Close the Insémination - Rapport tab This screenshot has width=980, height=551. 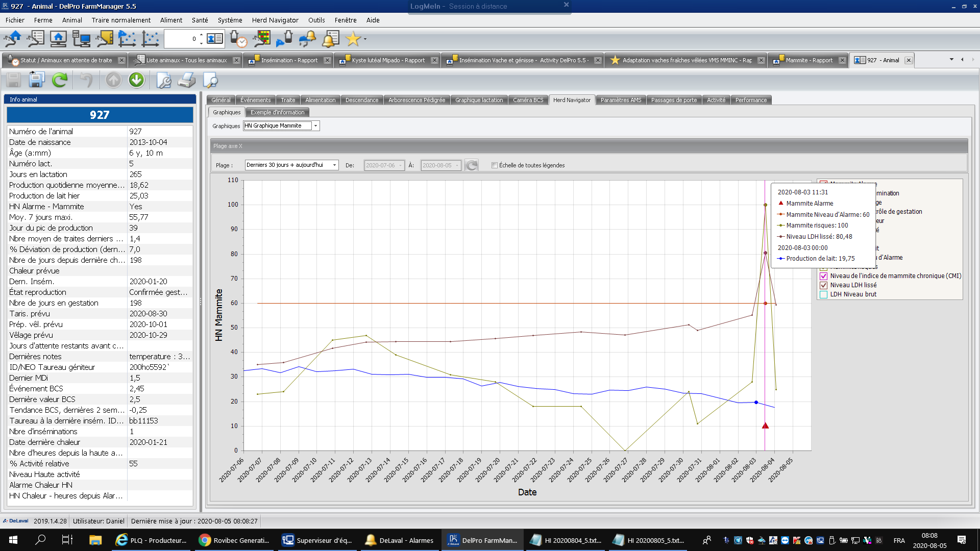(x=327, y=60)
